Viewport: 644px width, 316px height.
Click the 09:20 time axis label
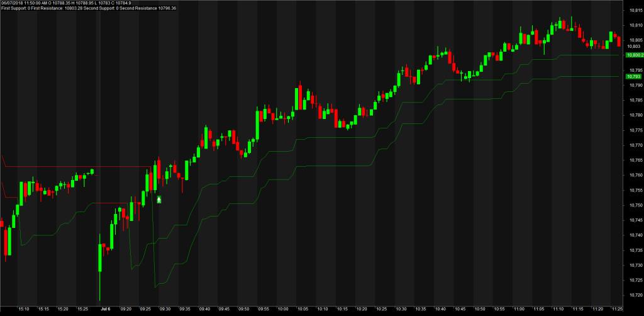(x=126, y=308)
